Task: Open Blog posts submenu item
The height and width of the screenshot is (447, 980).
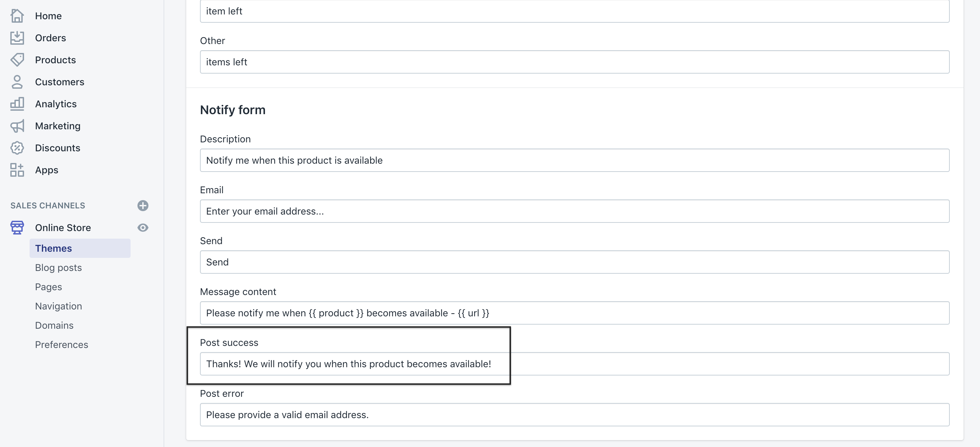Action: click(58, 268)
